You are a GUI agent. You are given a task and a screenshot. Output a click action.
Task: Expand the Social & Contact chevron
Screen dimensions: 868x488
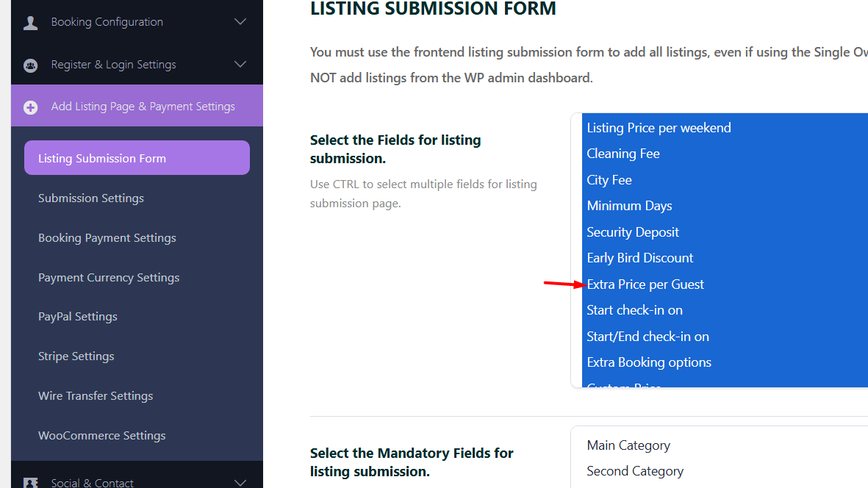(240, 483)
